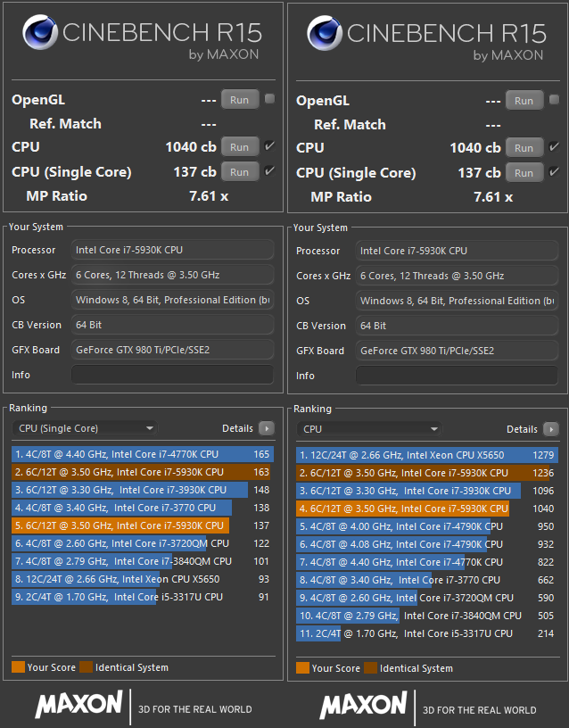
Task: Select i7-4790K row scoring 932
Action: click(x=427, y=544)
